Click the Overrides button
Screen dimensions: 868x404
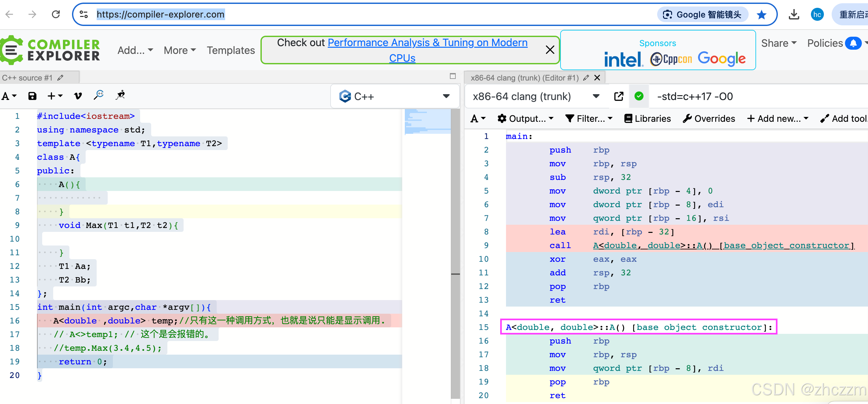[x=709, y=119]
